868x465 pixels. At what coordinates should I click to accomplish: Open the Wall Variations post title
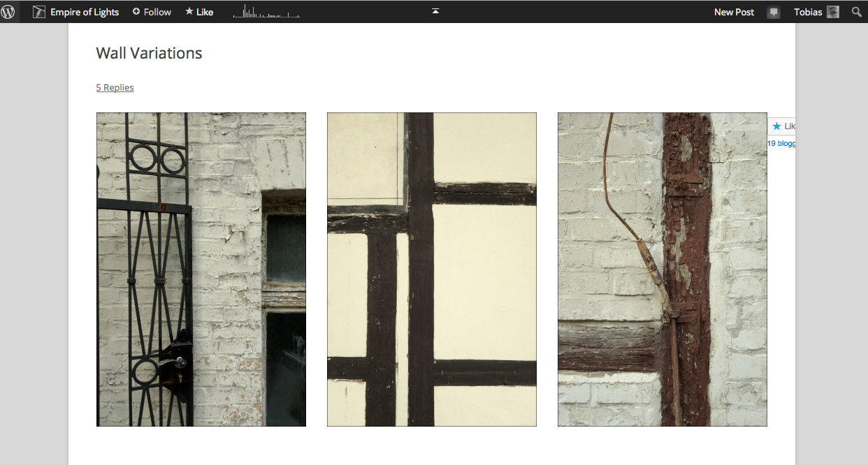(x=149, y=53)
